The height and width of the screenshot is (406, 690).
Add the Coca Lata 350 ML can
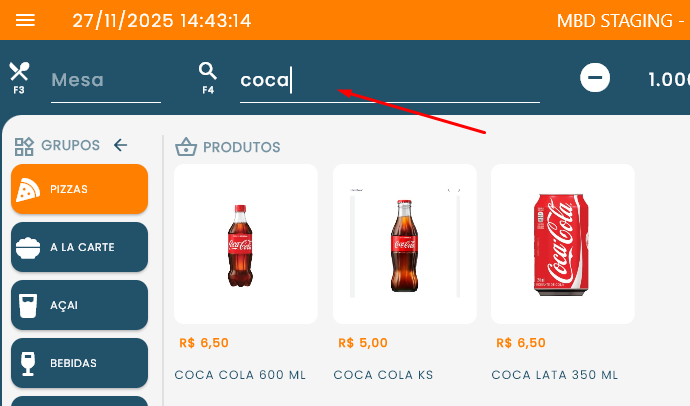pos(562,243)
